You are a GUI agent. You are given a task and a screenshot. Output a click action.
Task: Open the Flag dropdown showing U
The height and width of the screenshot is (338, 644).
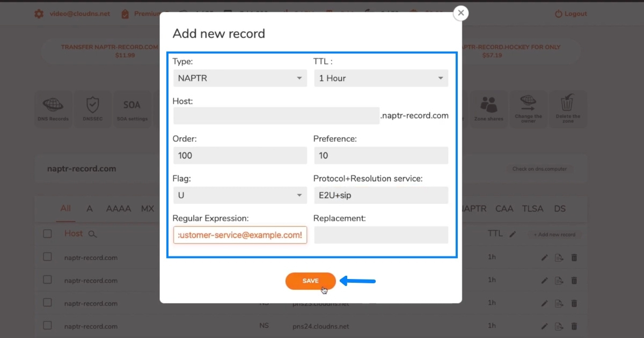point(240,195)
